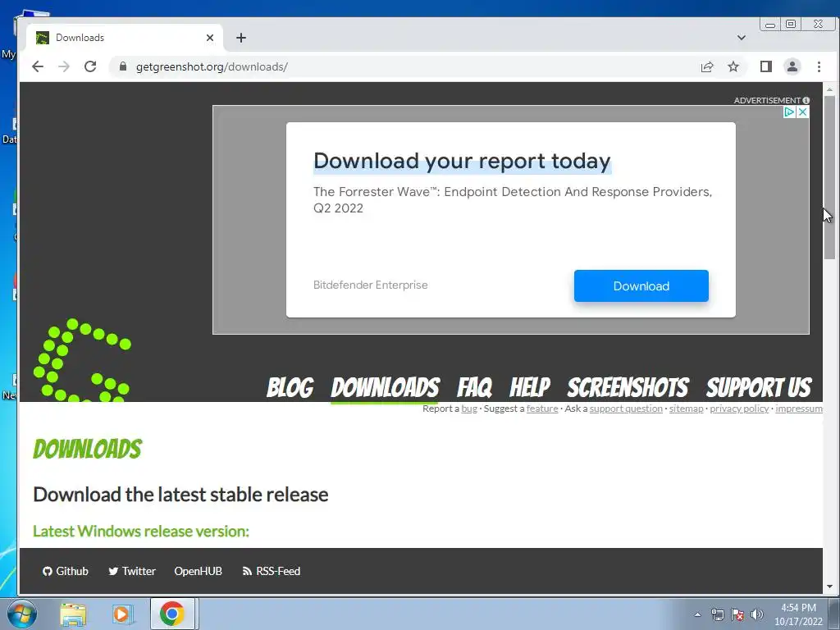Click the Greenshot logo

pyautogui.click(x=82, y=360)
